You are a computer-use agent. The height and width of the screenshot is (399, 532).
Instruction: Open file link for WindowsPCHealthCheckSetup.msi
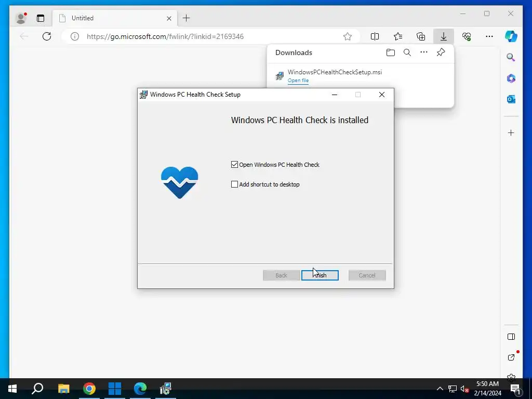pyautogui.click(x=298, y=81)
